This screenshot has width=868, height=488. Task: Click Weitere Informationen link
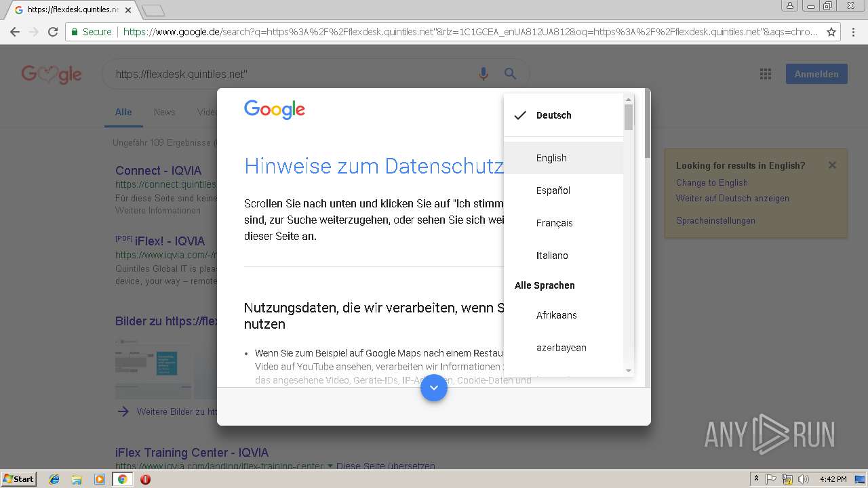click(158, 210)
